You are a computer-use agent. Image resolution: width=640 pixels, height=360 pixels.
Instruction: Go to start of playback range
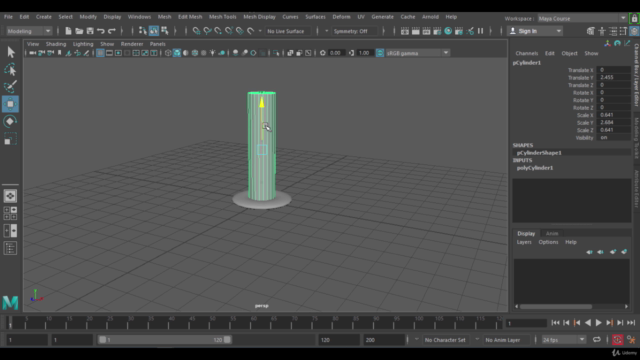[555, 322]
